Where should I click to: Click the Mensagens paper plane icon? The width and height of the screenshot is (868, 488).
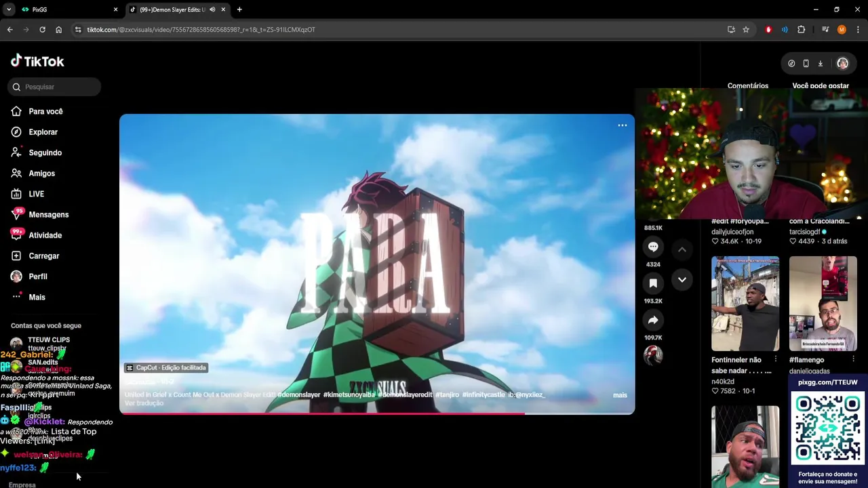pos(16,215)
